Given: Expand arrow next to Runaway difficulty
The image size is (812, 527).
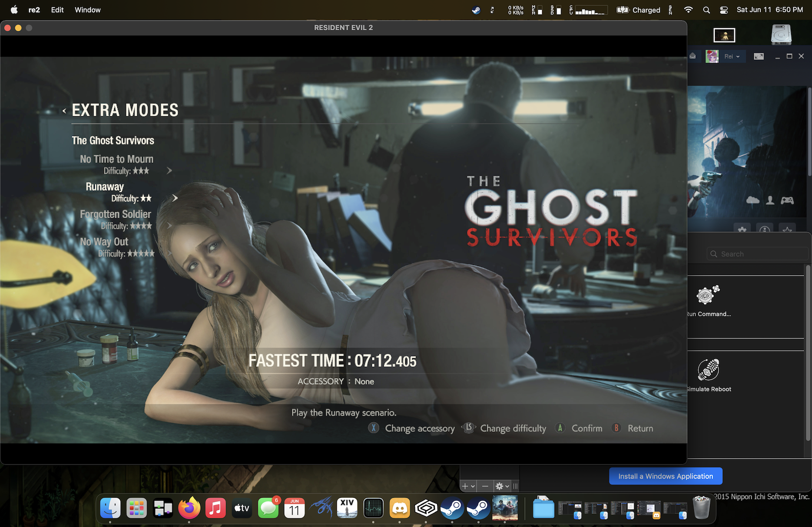Looking at the screenshot, I should pyautogui.click(x=175, y=198).
